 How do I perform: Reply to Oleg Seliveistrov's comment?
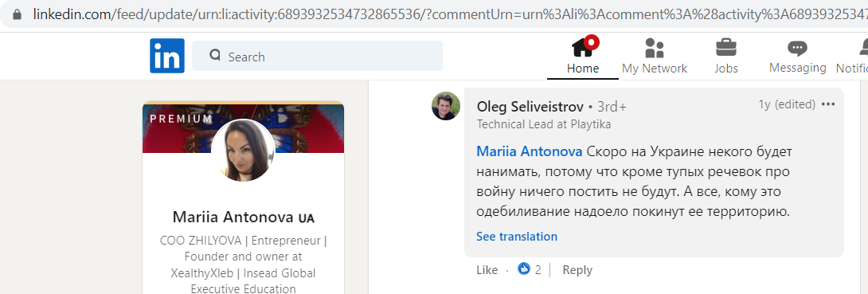click(x=577, y=270)
